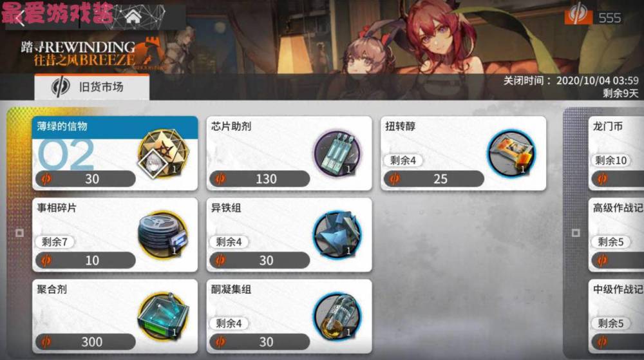Open the 高级作战记录 card

[616, 235]
